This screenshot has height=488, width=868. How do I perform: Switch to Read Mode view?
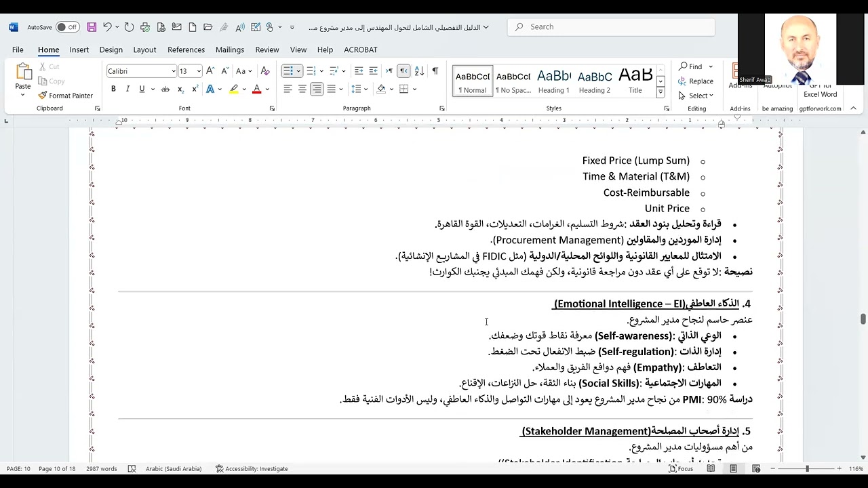[711, 469]
